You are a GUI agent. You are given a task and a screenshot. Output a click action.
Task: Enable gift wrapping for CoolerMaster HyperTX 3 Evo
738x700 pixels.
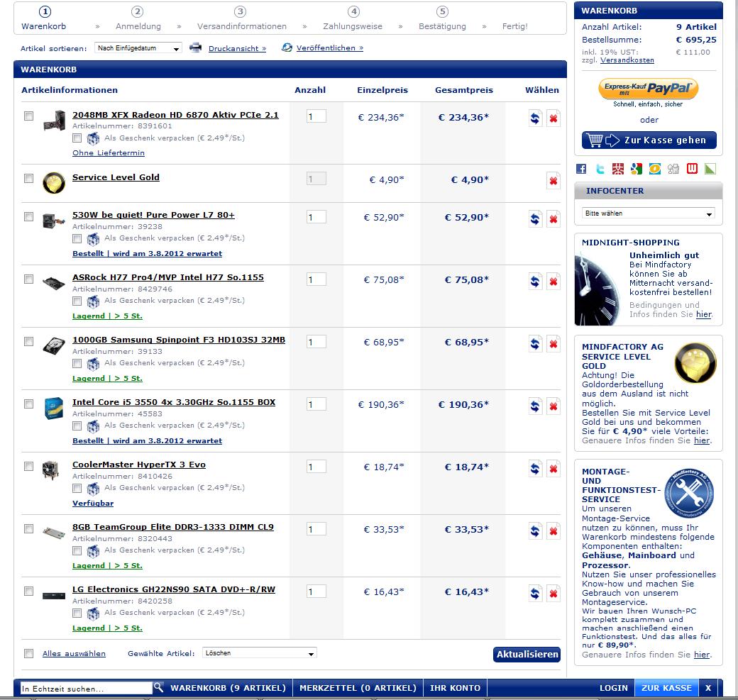(77, 488)
